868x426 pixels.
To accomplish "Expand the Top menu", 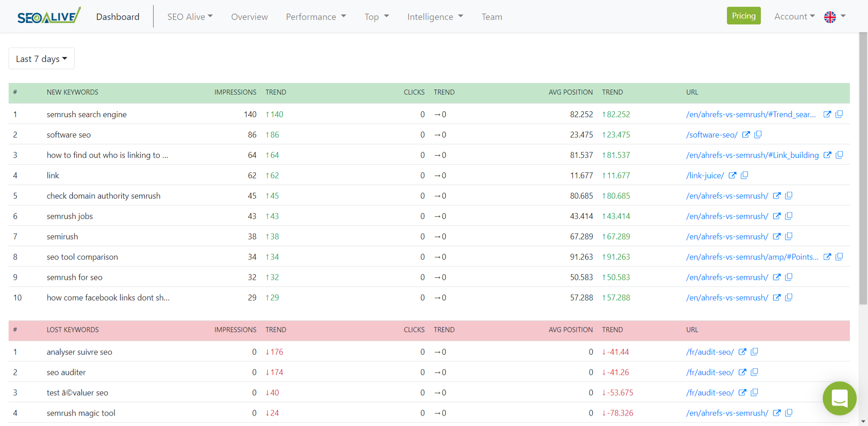I will click(x=377, y=17).
